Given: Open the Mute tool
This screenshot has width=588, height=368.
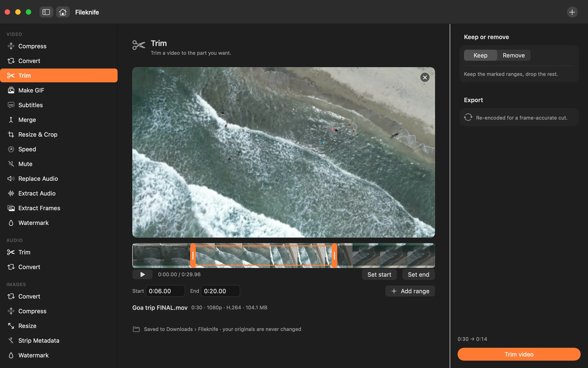Looking at the screenshot, I should pyautogui.click(x=59, y=164).
